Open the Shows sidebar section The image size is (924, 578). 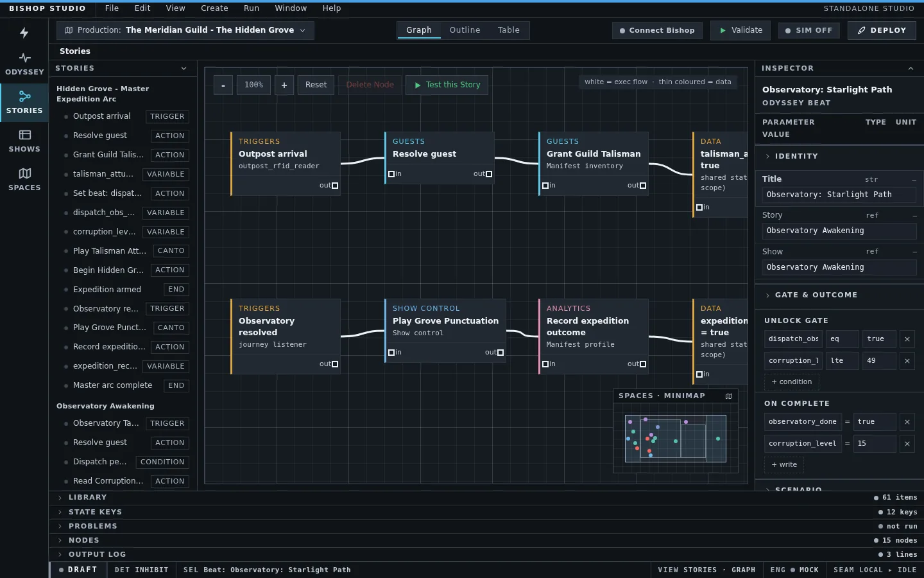[24, 141]
